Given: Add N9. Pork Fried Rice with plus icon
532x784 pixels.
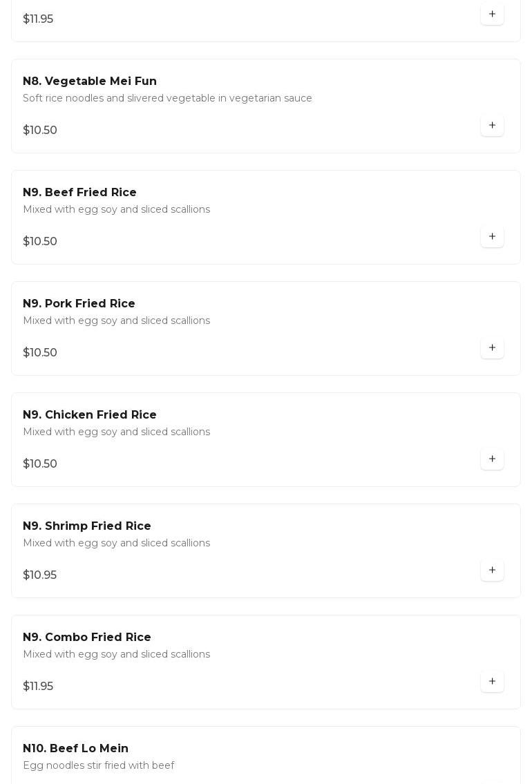Looking at the screenshot, I should [x=492, y=348].
